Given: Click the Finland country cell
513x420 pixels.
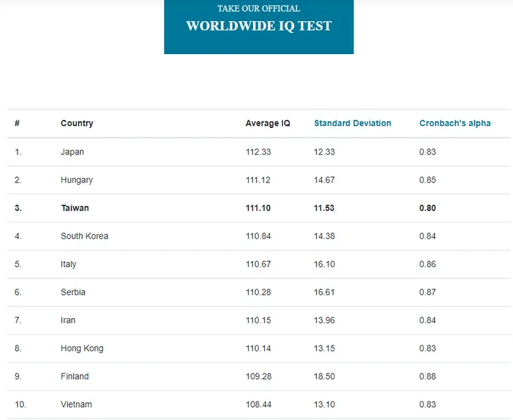Looking at the screenshot, I should [x=75, y=376].
